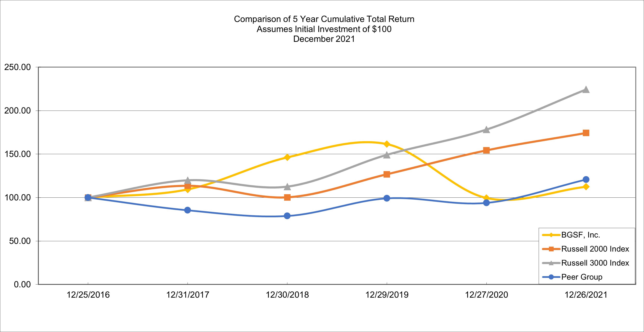Image resolution: width=644 pixels, height=332 pixels.
Task: Select the Russell 2000 Index legend label
Action: 595,249
